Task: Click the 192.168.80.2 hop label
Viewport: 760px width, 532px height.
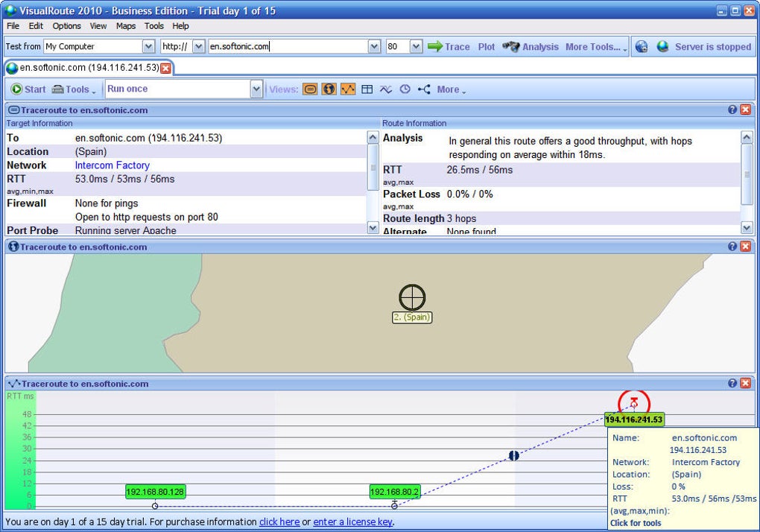Action: (395, 492)
